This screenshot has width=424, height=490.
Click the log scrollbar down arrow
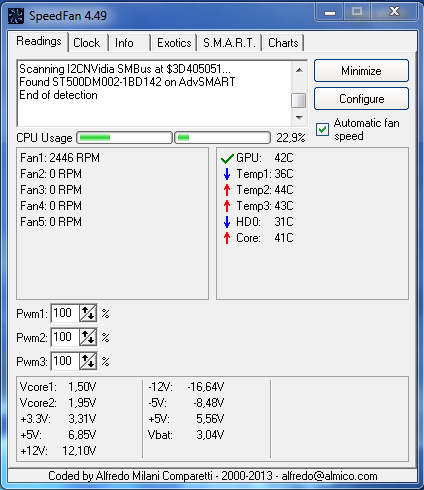pos(299,117)
